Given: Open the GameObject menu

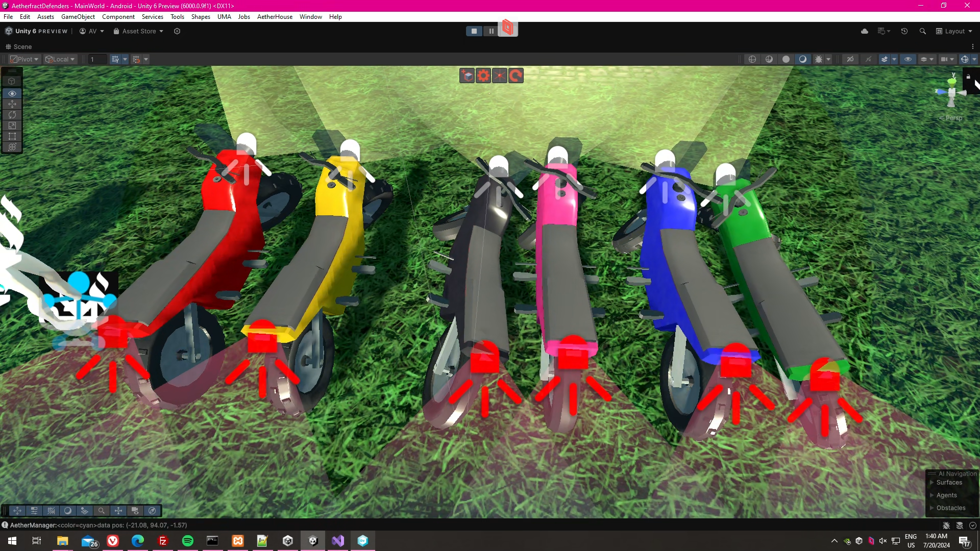Looking at the screenshot, I should tap(78, 17).
